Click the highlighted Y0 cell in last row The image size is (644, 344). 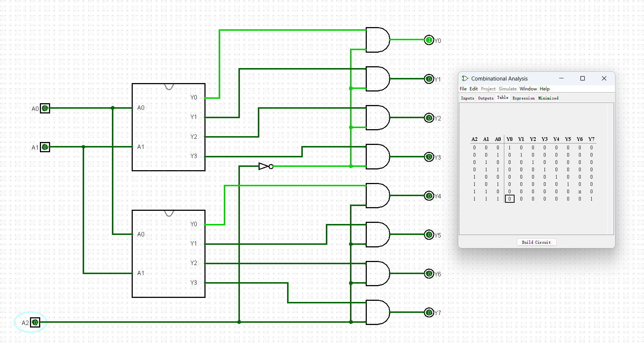click(x=509, y=199)
